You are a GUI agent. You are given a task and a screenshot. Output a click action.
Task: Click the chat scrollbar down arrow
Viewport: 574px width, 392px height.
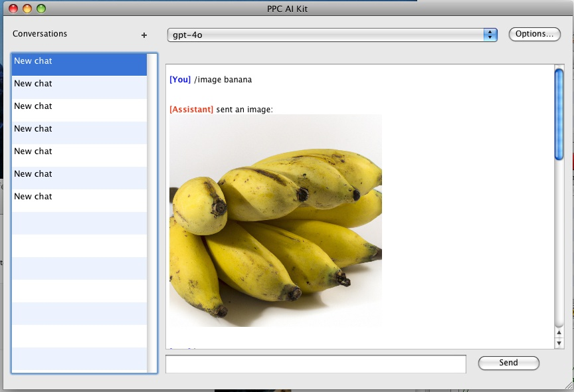(559, 343)
